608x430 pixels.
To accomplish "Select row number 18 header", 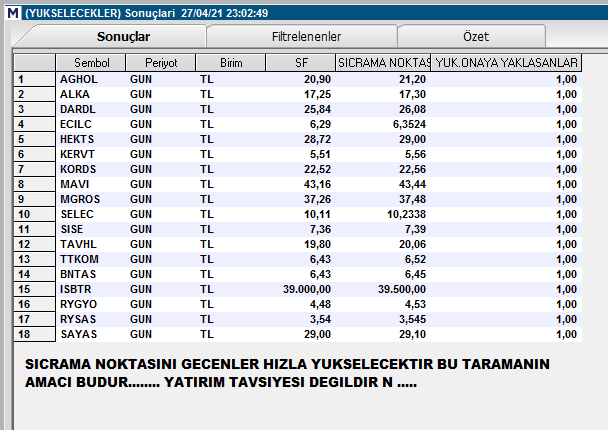I will [x=35, y=334].
